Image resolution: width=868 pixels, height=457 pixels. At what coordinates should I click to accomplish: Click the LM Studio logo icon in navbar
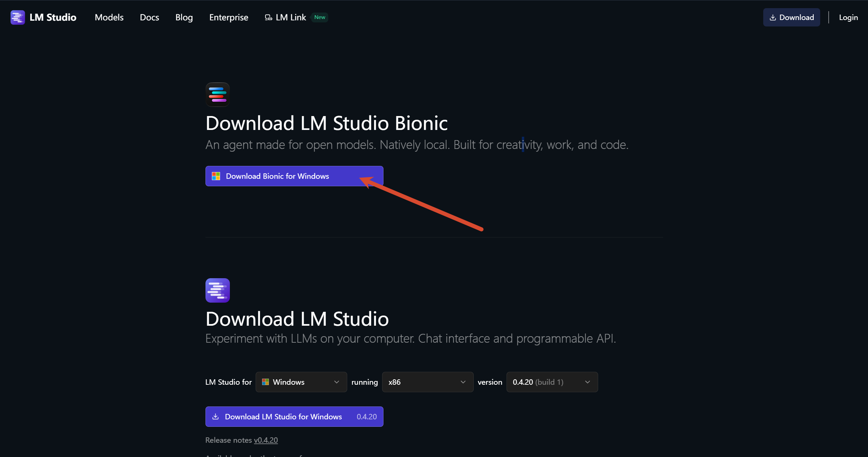point(18,17)
